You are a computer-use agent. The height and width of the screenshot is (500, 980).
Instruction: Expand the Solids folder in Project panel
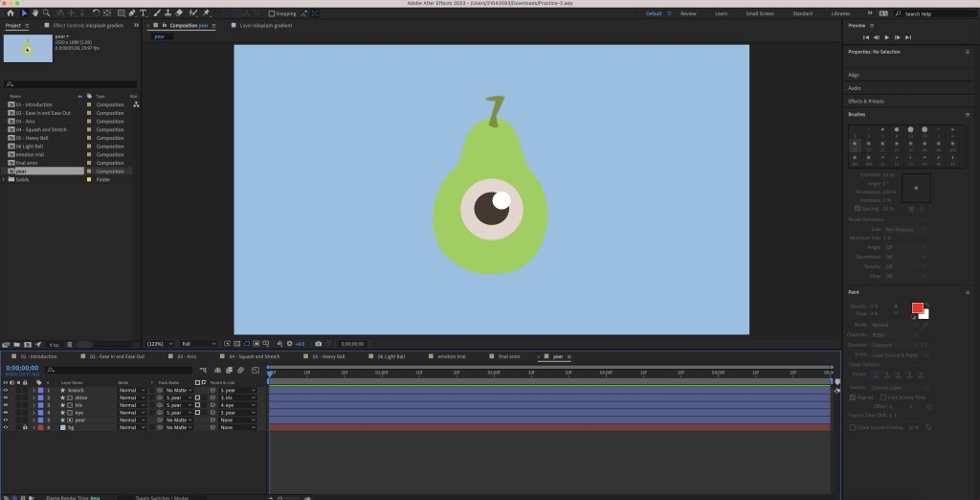[x=5, y=180]
